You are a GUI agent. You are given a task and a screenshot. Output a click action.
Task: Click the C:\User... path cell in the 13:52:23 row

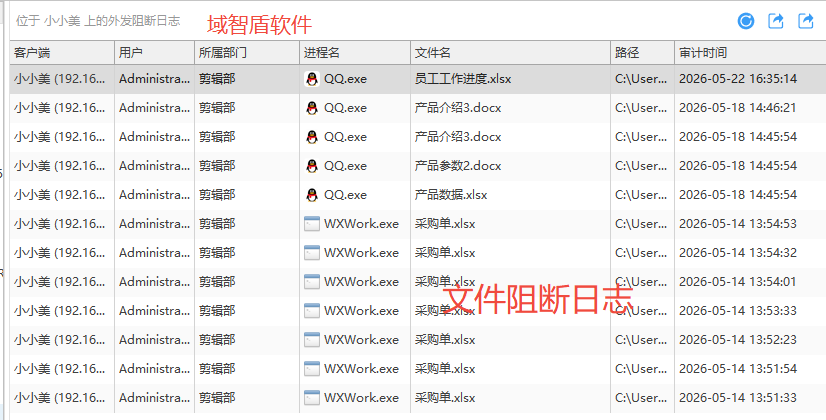[x=641, y=340]
